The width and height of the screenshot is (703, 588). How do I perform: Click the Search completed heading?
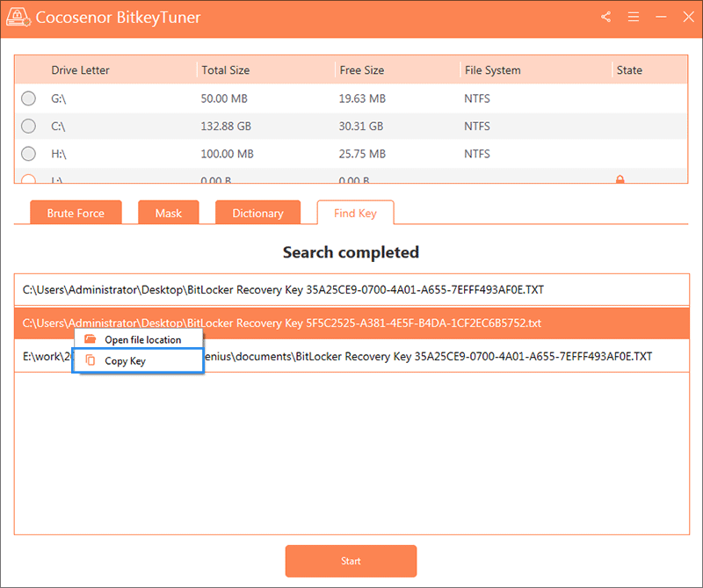click(x=351, y=252)
